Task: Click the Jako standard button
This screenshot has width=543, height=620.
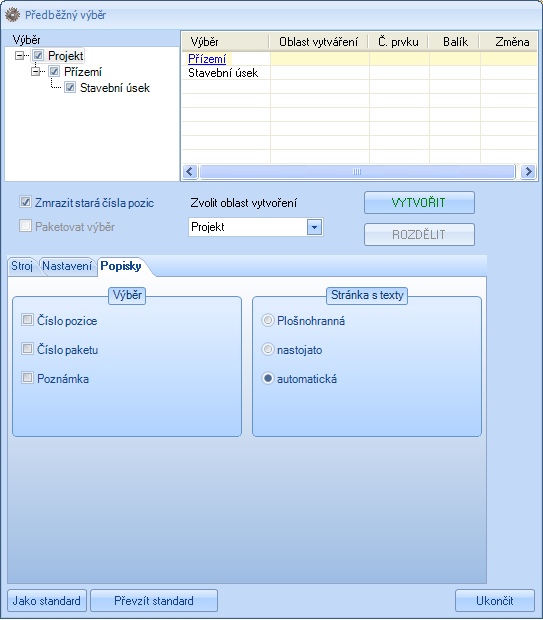Action: point(46,601)
